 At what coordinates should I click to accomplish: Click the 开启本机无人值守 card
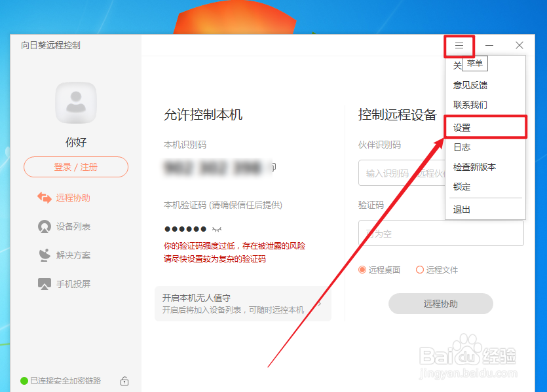(243, 304)
